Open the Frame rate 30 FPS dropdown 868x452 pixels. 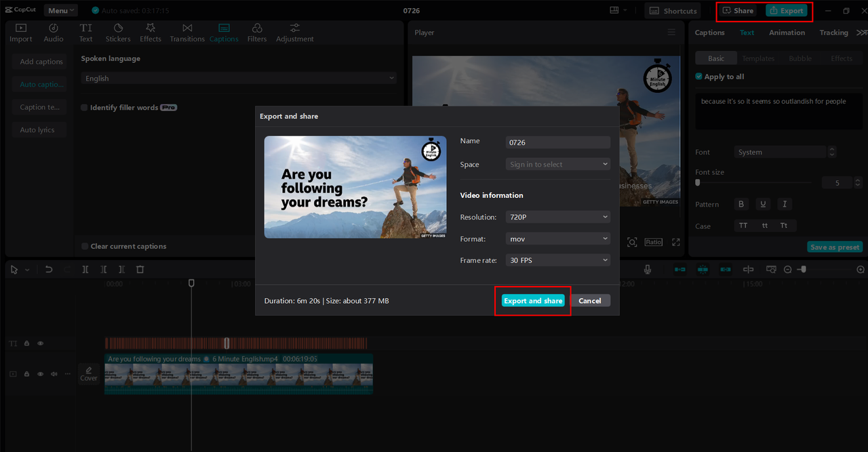(x=558, y=260)
